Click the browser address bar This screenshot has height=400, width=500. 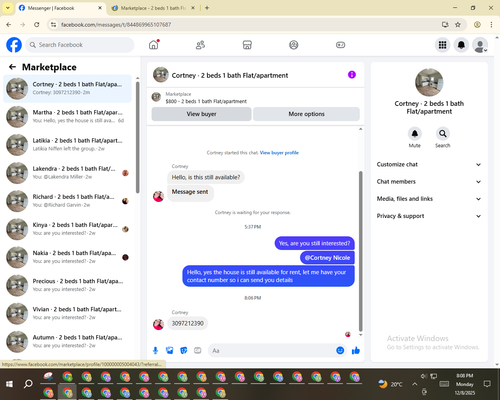(247, 24)
